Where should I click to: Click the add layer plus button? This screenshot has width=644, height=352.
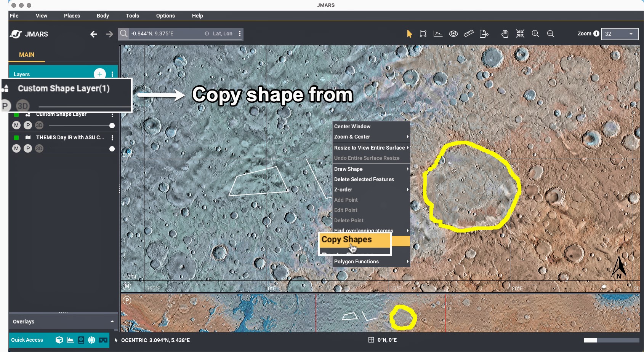click(x=99, y=74)
